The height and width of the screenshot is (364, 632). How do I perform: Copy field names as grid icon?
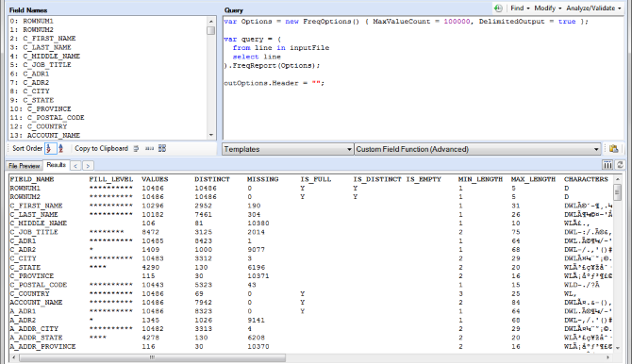[162, 148]
